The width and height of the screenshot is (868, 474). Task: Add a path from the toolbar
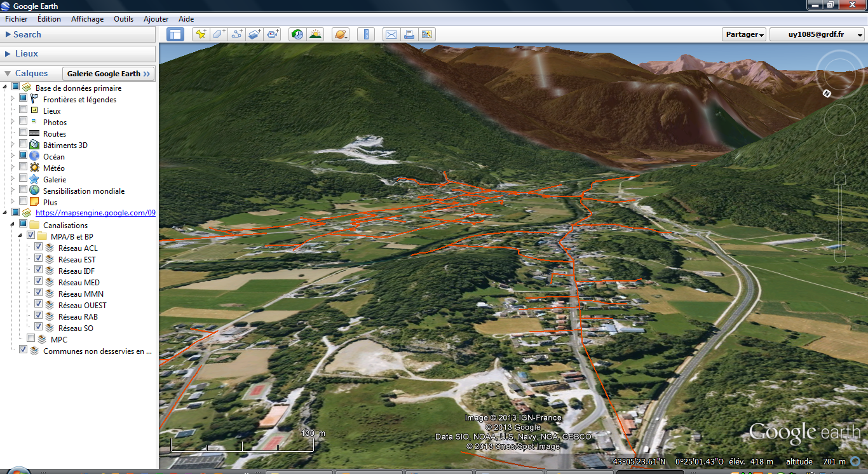[238, 34]
